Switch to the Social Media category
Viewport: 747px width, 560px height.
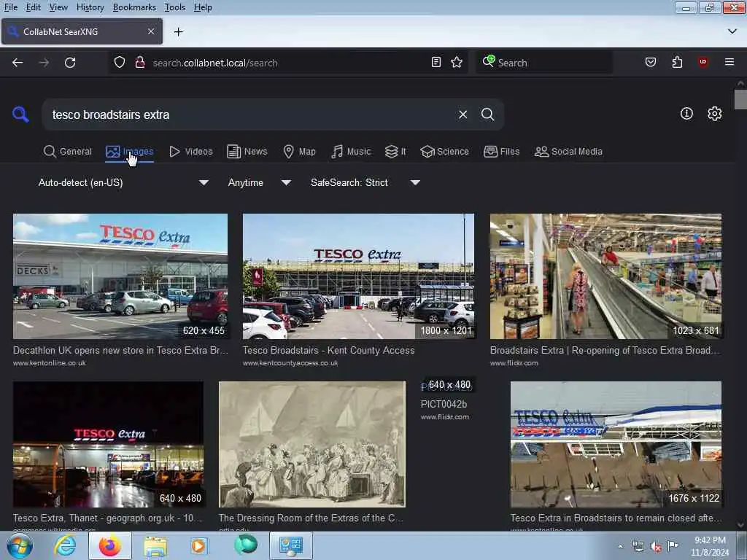click(568, 152)
